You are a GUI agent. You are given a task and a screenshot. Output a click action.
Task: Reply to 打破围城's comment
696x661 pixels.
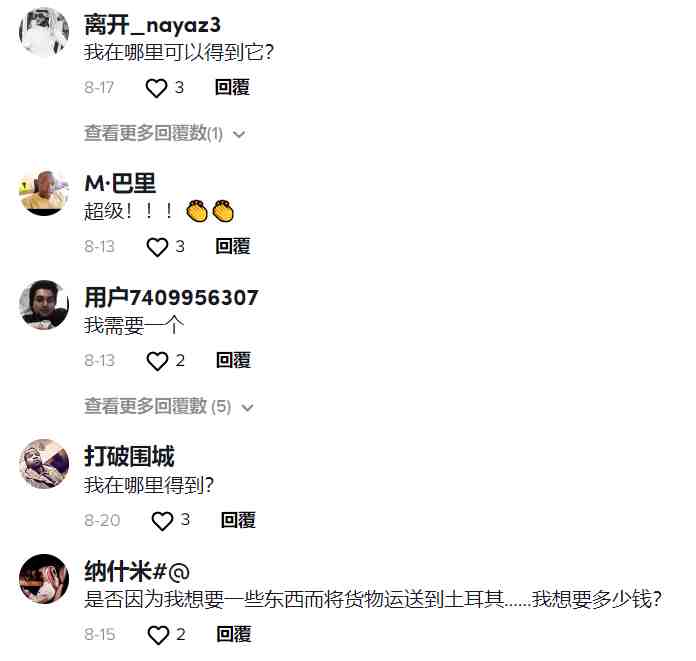pos(238,520)
